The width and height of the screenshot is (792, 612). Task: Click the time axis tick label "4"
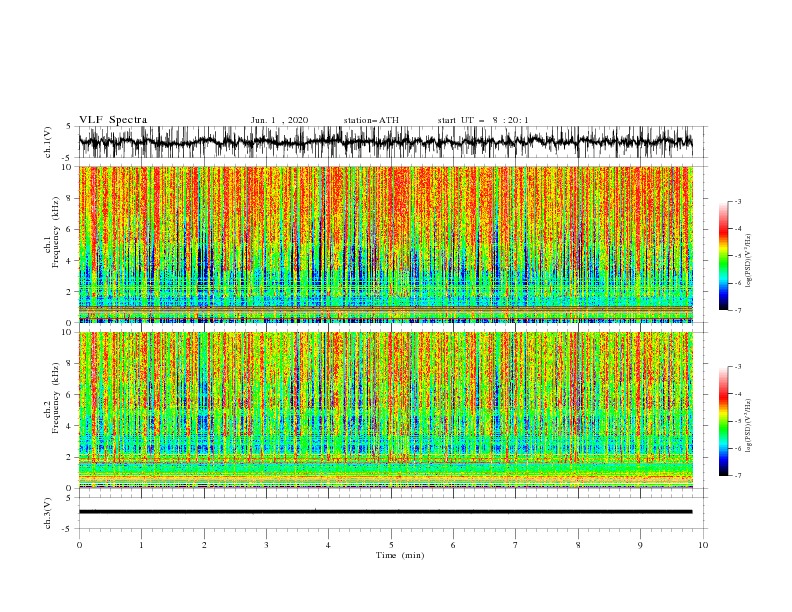[x=328, y=545]
